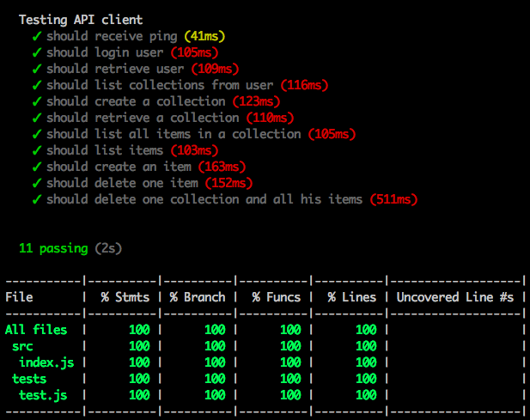Click checkmark beside "should delete one collection and all his items"
The image size is (530, 420).
click(x=37, y=199)
